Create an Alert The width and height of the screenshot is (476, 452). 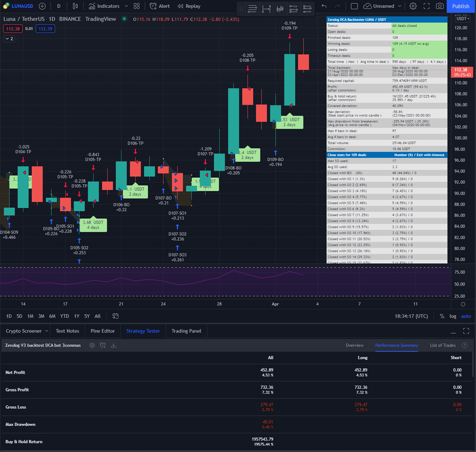pos(159,6)
